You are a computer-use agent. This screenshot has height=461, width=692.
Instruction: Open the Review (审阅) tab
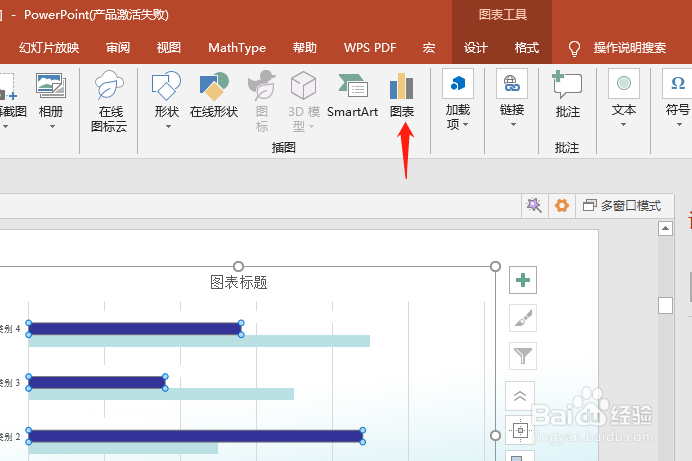(118, 48)
